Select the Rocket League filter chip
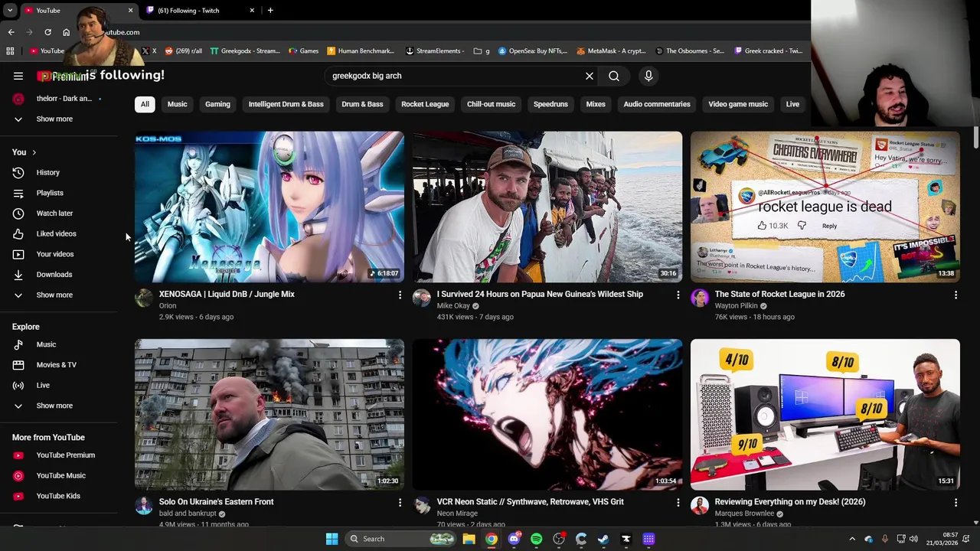Image resolution: width=980 pixels, height=551 pixels. coord(425,104)
